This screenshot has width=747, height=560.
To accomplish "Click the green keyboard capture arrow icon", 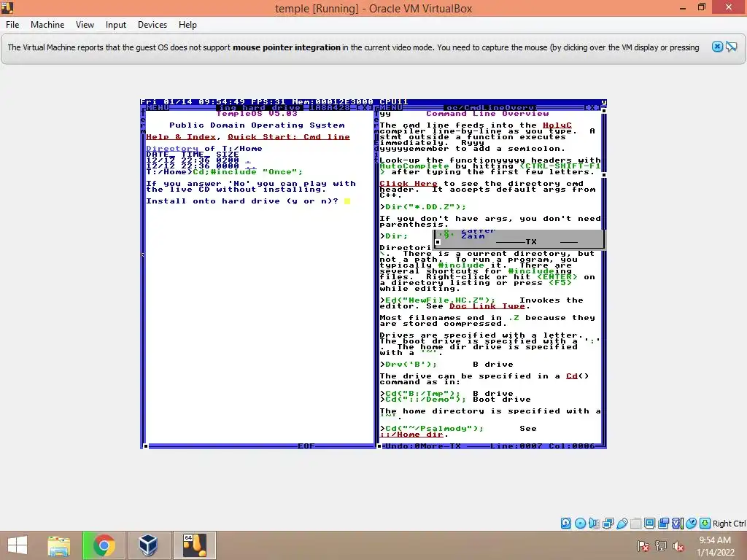I will (x=705, y=524).
